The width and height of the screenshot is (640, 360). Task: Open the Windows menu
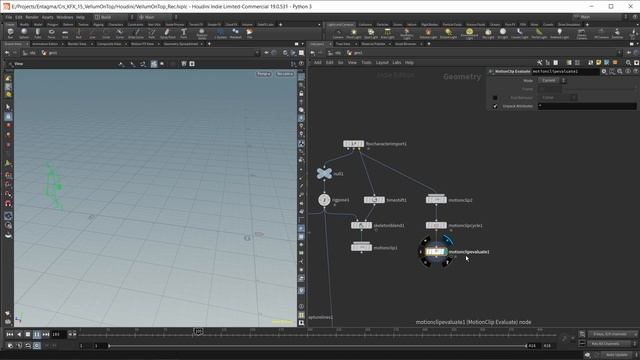pyautogui.click(x=64, y=17)
